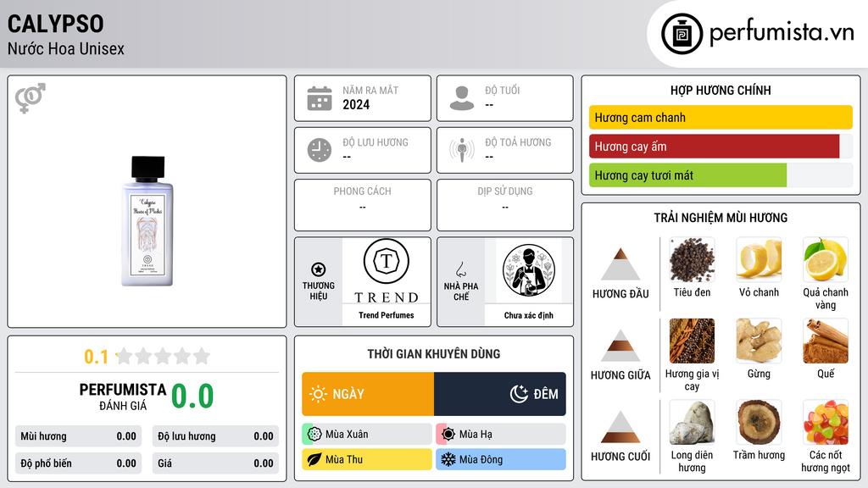The height and width of the screenshot is (488, 868).
Task: Click the Trend Perfumes brand name
Action: [x=387, y=315]
